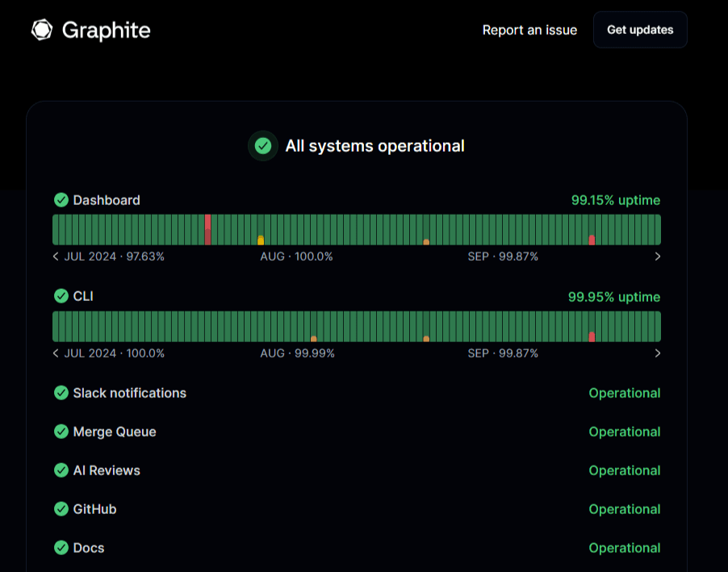The image size is (728, 572).
Task: Click the Operational status next to GitHub
Action: (625, 509)
